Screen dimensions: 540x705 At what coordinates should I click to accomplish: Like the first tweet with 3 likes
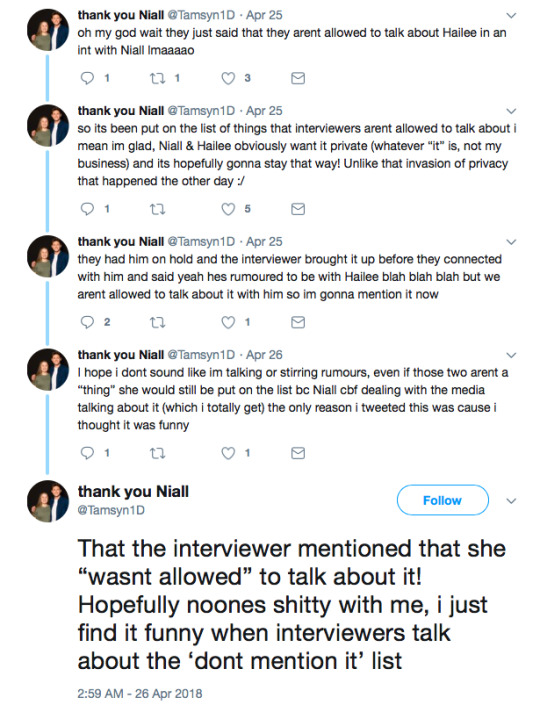tap(228, 78)
